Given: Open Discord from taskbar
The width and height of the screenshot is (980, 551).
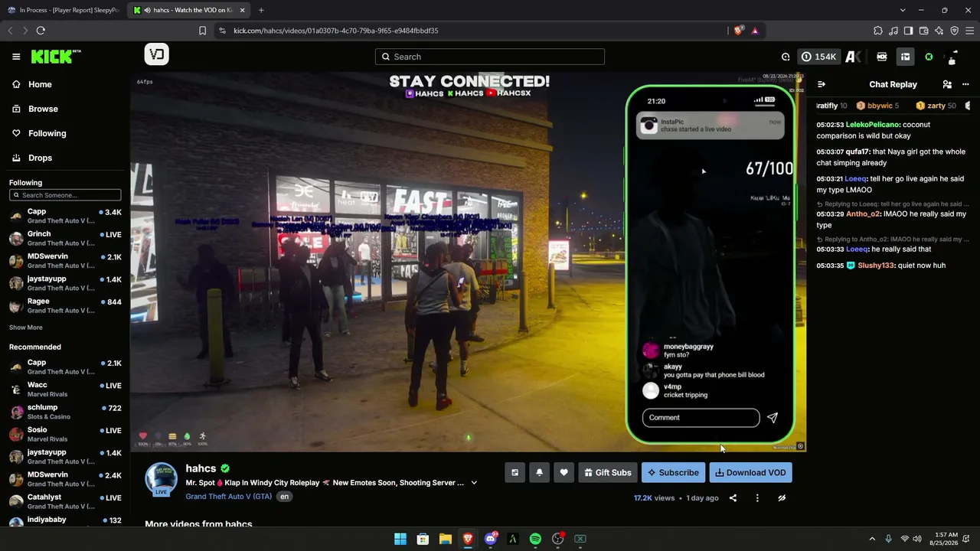Looking at the screenshot, I should point(491,539).
